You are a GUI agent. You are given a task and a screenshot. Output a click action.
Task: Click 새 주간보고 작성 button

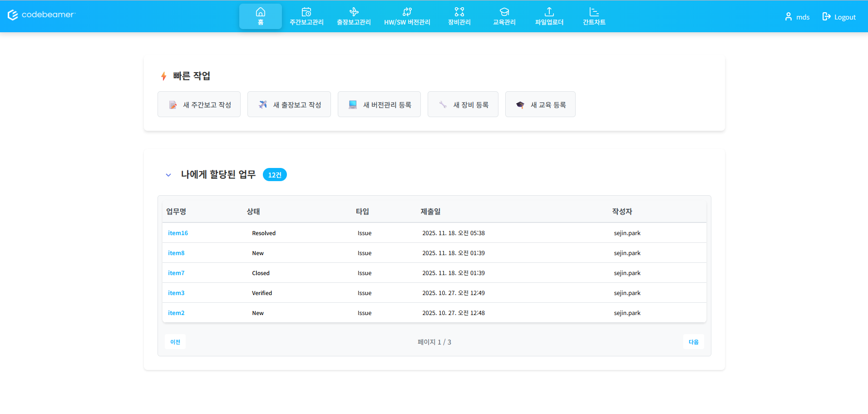tap(199, 104)
